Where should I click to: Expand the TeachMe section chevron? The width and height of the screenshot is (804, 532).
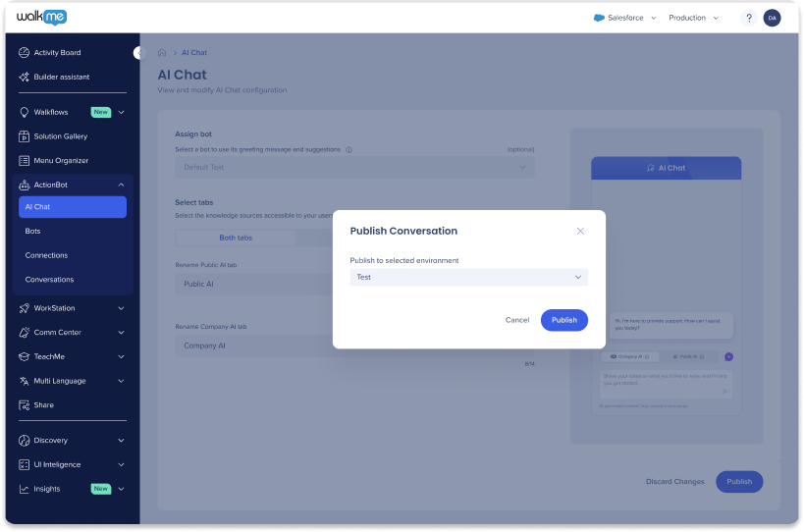click(122, 356)
